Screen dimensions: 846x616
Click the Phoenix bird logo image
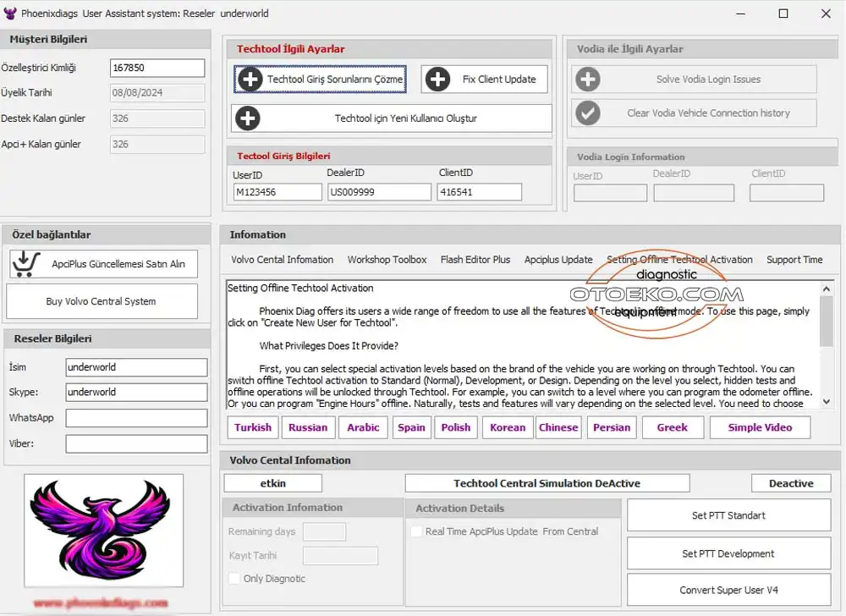(x=103, y=531)
